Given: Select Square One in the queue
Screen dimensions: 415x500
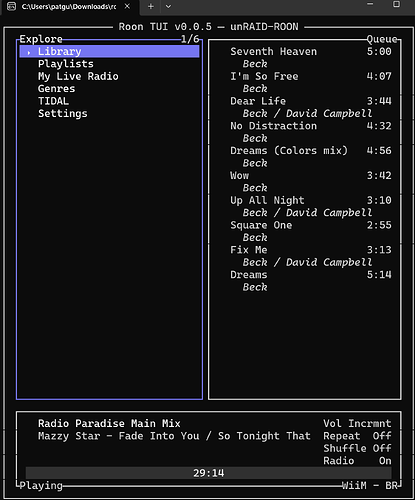Looking at the screenshot, I should (x=261, y=225).
